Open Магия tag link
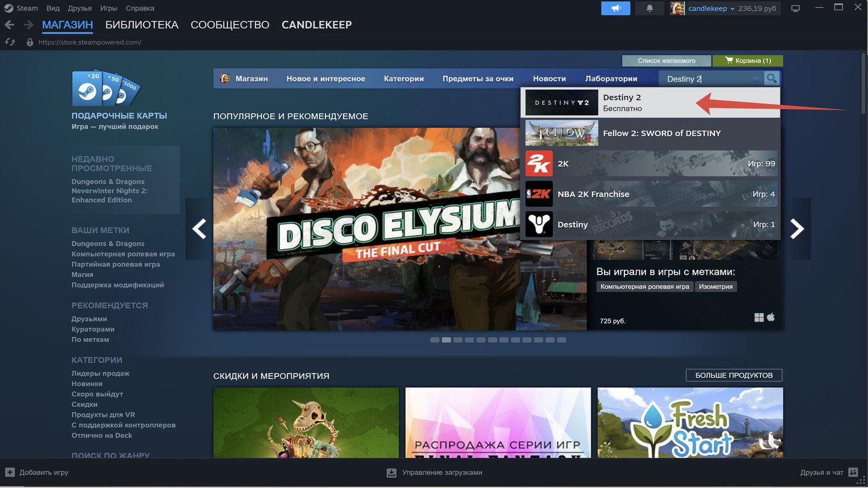 83,274
